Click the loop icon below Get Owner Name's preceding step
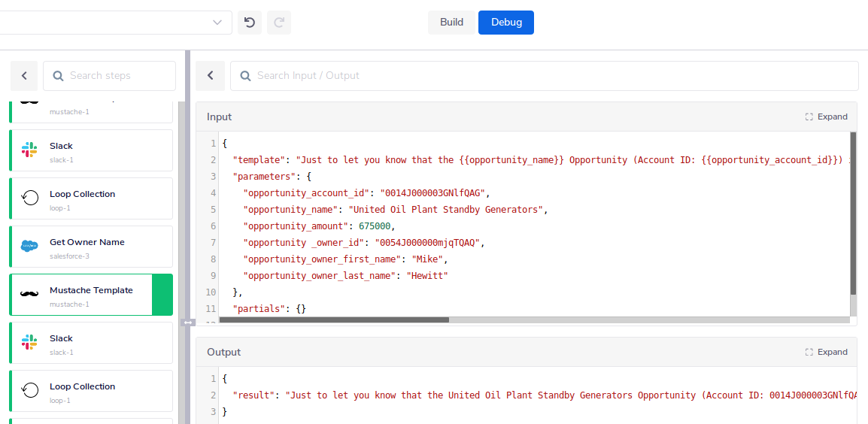The image size is (868, 424). point(29,198)
